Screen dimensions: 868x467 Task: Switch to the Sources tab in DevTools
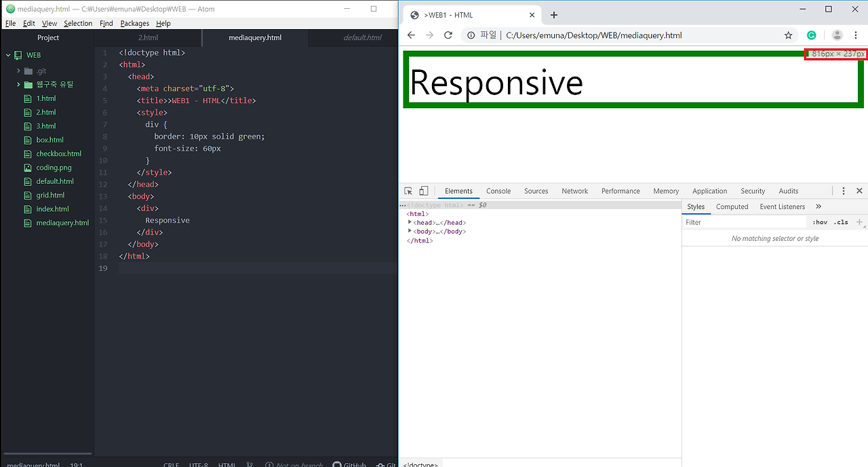536,191
